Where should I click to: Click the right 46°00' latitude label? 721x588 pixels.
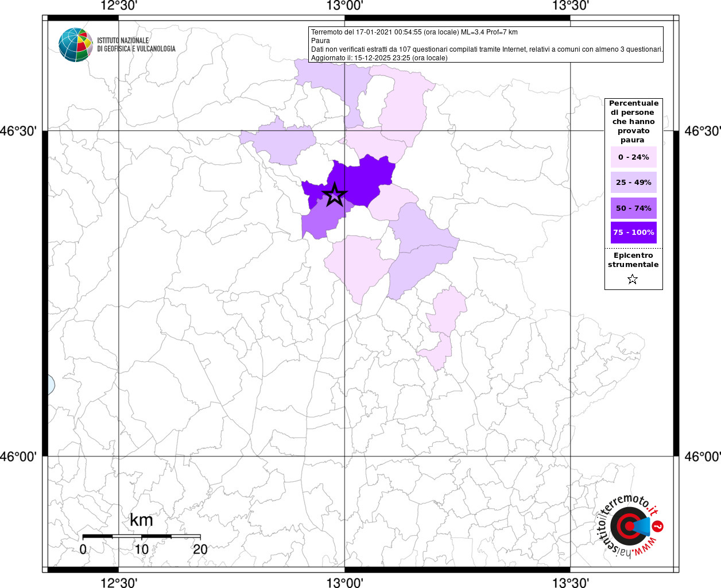[703, 457]
